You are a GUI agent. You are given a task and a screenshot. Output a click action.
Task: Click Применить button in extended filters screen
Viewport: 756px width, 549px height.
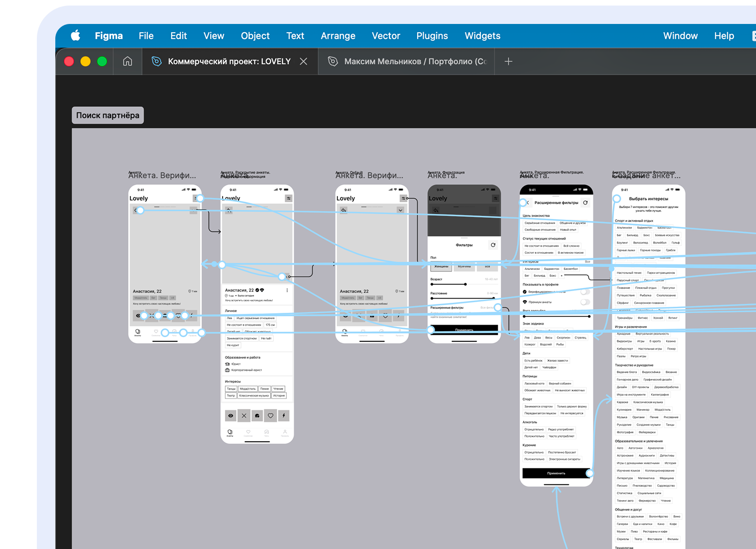pos(555,473)
